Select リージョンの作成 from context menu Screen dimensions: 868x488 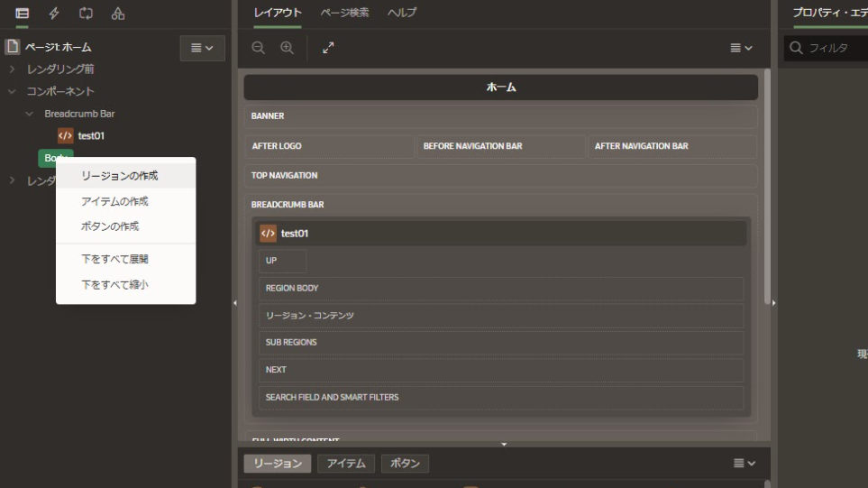pos(119,176)
